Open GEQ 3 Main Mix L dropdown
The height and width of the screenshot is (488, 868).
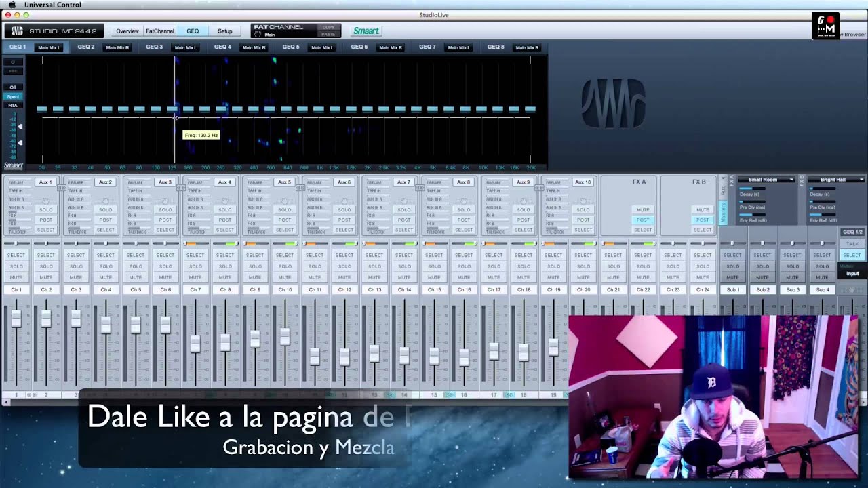(x=186, y=47)
